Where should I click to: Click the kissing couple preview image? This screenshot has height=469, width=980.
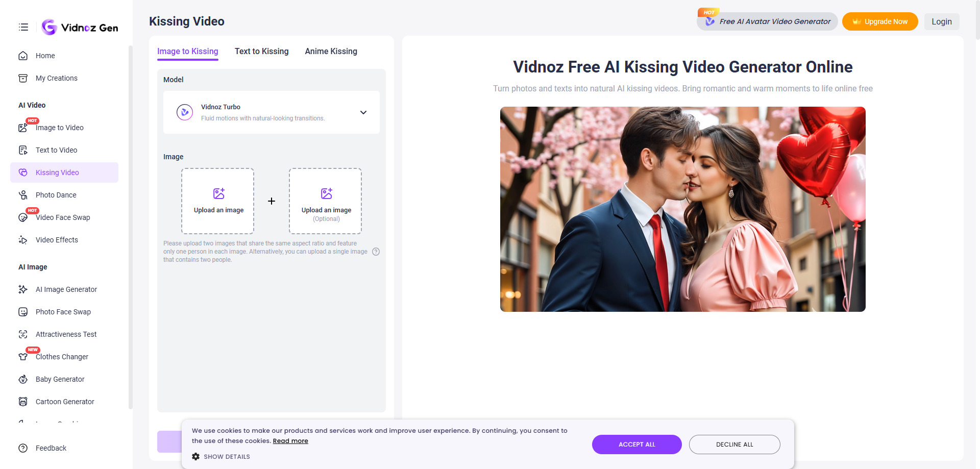683,209
